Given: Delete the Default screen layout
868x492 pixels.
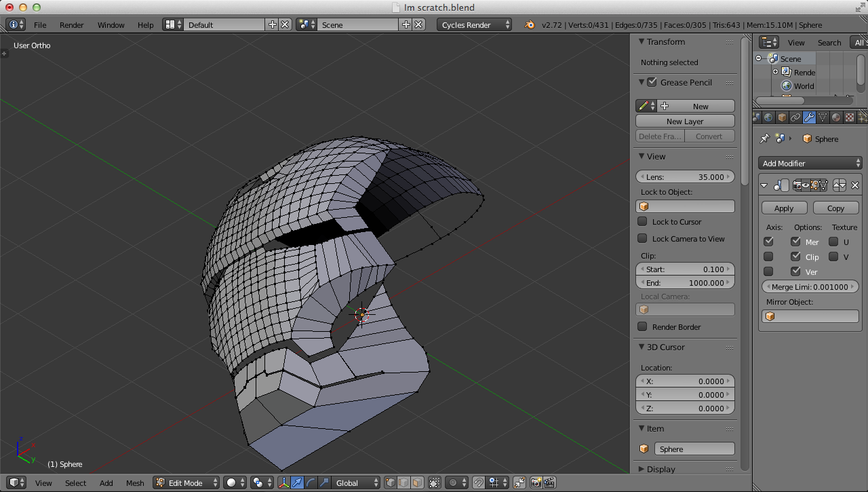Looking at the screenshot, I should [285, 24].
